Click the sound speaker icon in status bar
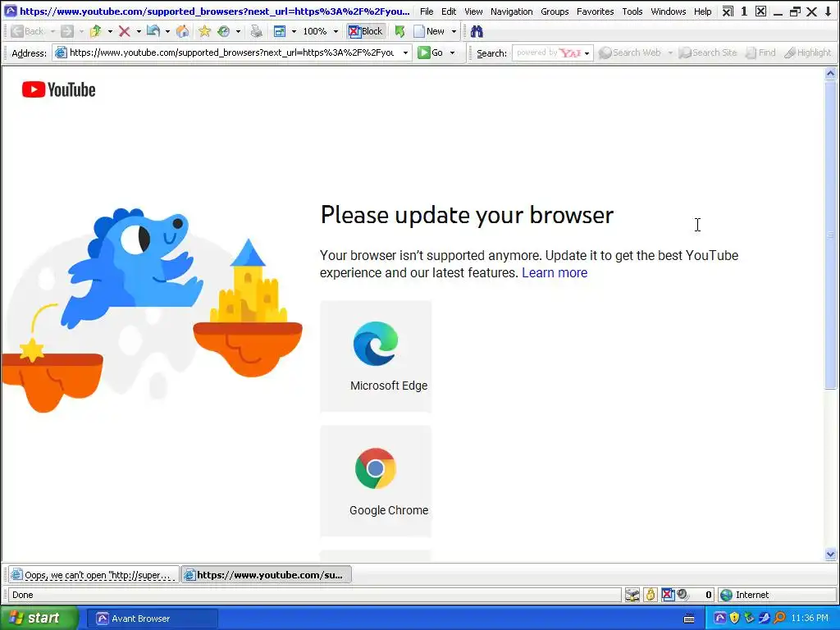 (x=682, y=595)
